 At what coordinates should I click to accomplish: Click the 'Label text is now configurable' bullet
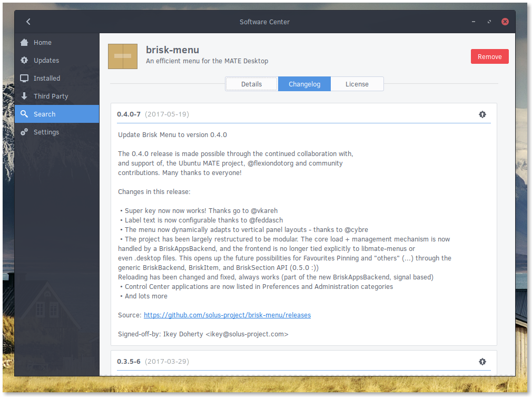click(x=202, y=220)
